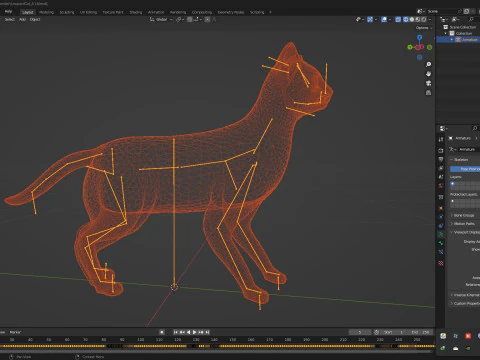480x360 pixels.
Task: Open the Proportional Editing falloff selector
Action: tap(214, 19)
